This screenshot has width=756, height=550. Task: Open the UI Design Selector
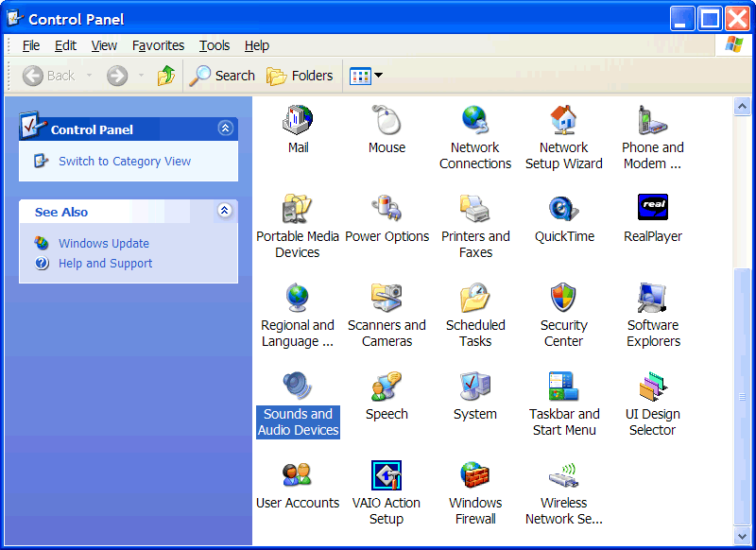[652, 387]
